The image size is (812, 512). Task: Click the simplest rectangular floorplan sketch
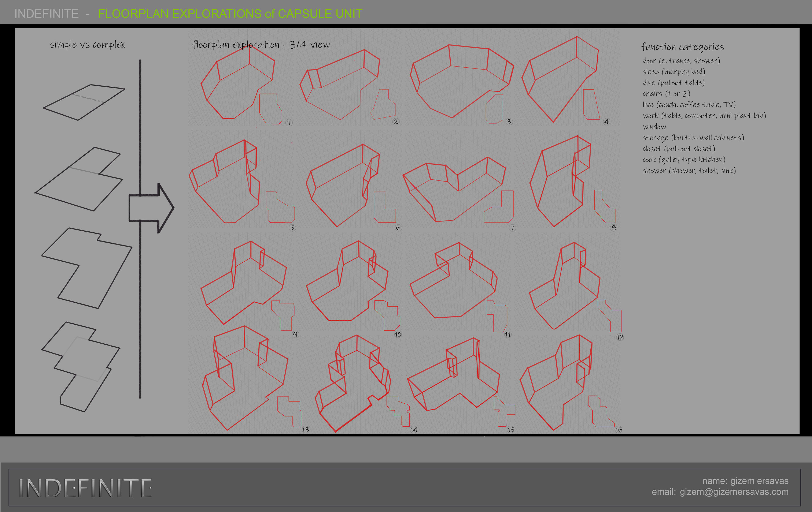coord(84,102)
